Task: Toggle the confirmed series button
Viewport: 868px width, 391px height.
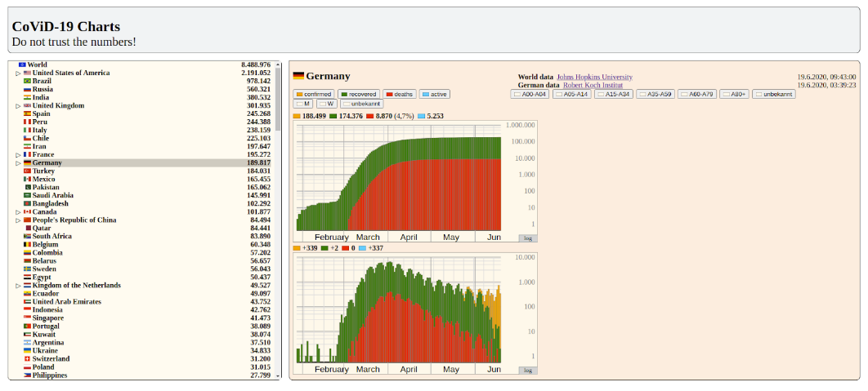Action: pyautogui.click(x=314, y=95)
